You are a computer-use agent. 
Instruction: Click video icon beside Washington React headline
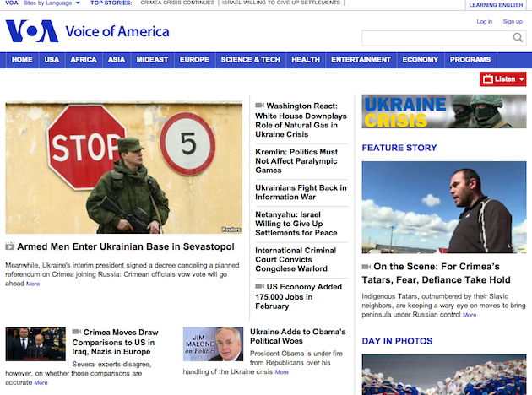tap(259, 106)
